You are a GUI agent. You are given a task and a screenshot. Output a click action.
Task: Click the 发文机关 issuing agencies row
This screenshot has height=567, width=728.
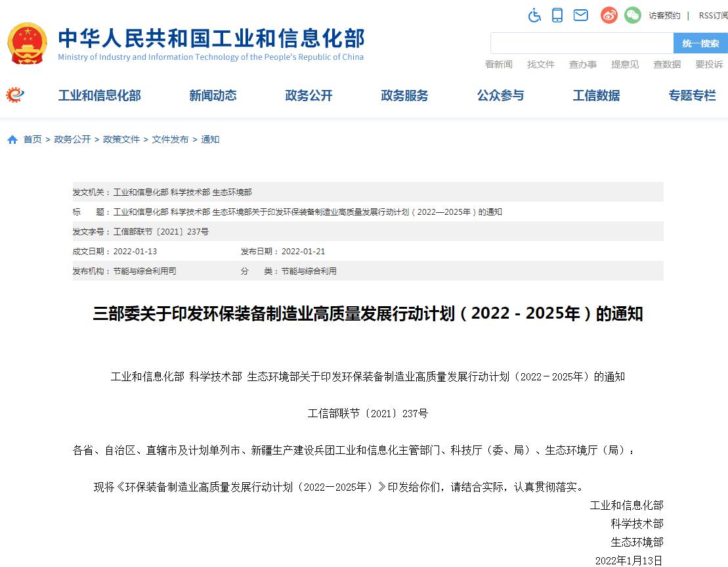coord(368,192)
